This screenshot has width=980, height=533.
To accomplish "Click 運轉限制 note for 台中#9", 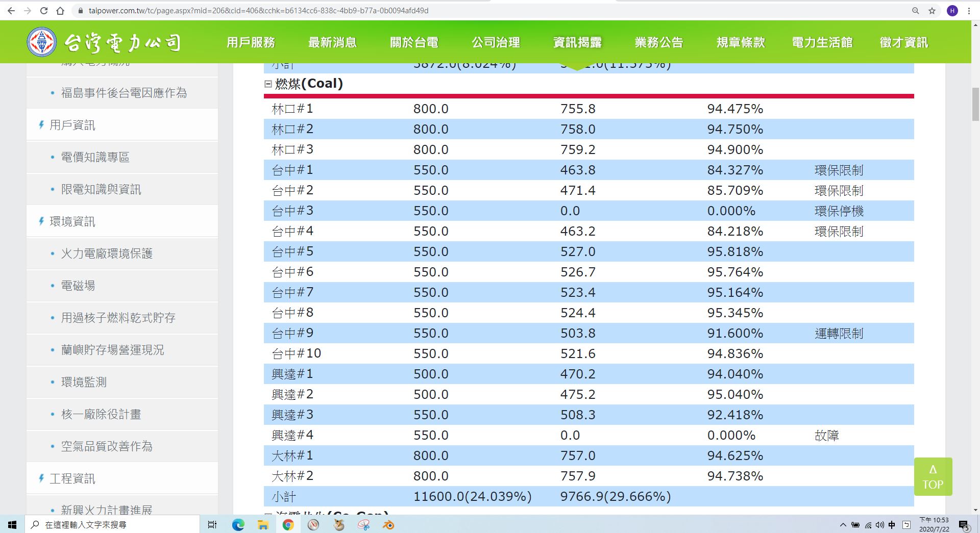I will click(x=839, y=333).
